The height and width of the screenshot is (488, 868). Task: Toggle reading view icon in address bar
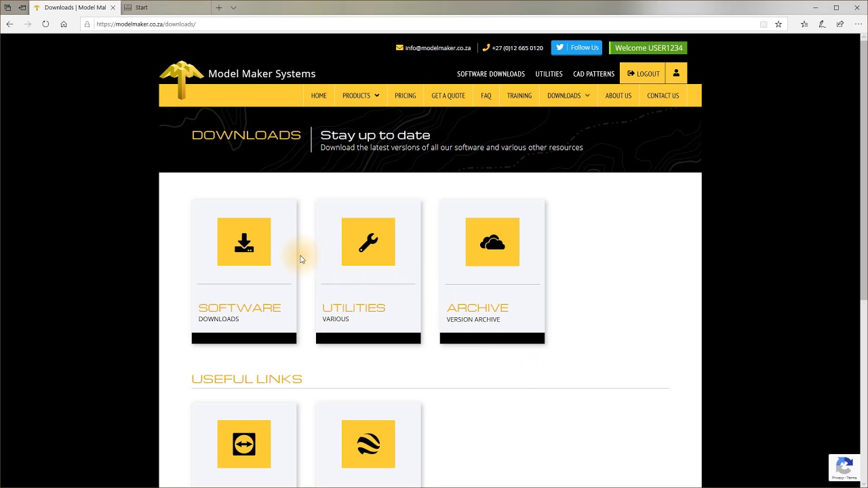coord(764,24)
